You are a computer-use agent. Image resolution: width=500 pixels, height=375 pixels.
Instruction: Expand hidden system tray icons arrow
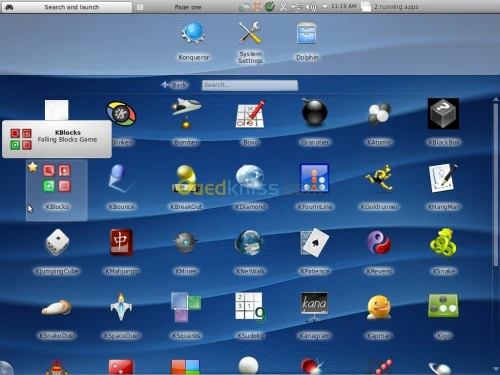coord(325,7)
